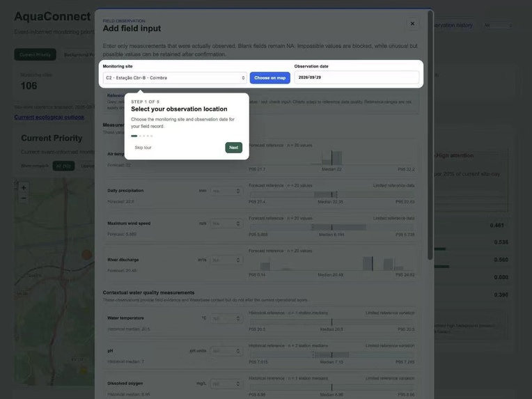Zoom in on the map
Image resolution: width=532 pixels, height=399 pixels.
coord(24,187)
